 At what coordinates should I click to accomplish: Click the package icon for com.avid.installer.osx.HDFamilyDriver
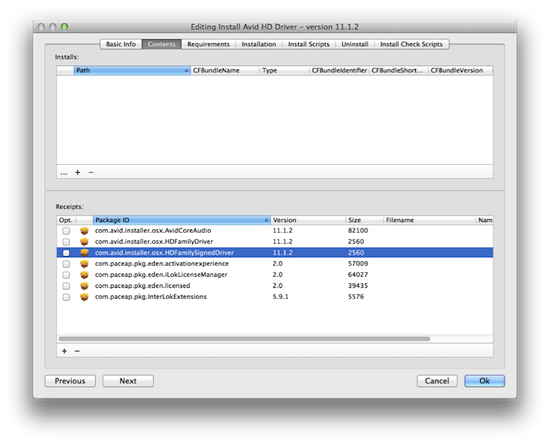(84, 242)
